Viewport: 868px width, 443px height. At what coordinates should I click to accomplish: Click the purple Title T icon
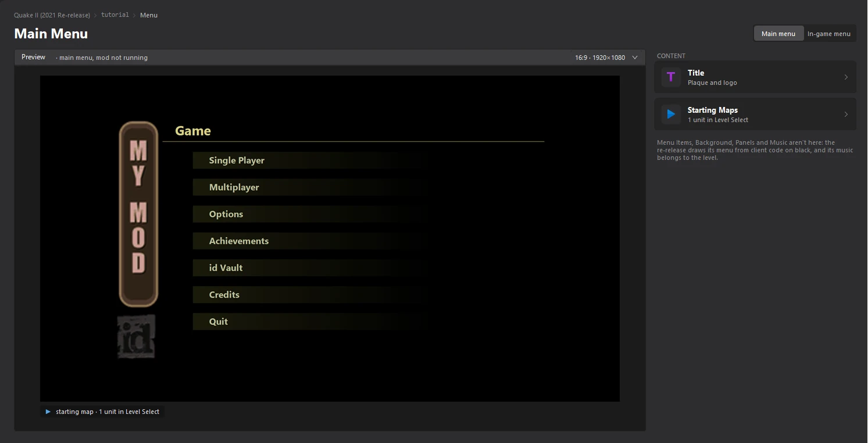tap(671, 77)
